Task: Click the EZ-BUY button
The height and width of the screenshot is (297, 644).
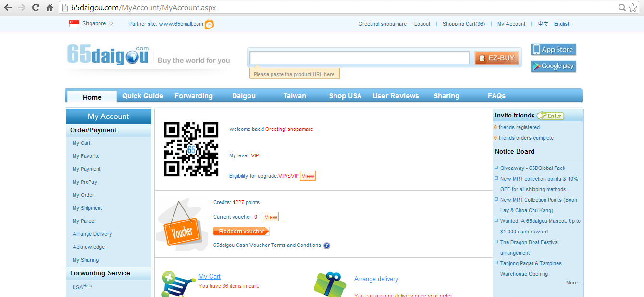Action: click(x=496, y=58)
